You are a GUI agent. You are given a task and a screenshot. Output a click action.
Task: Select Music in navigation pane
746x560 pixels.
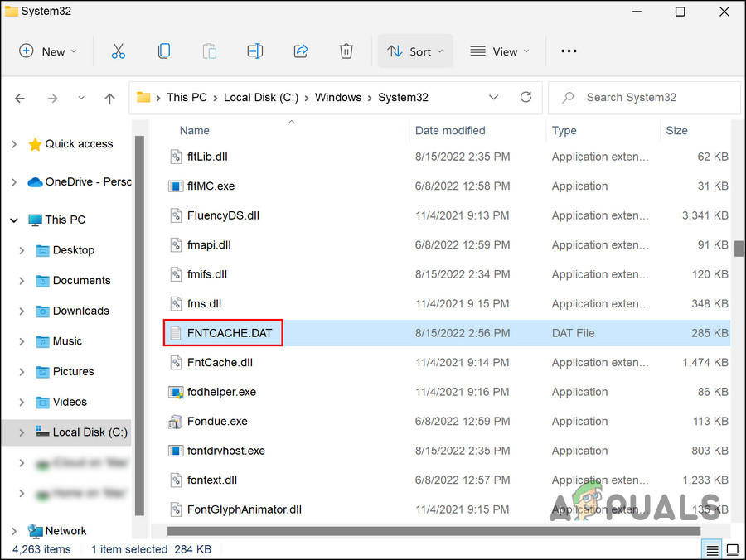click(67, 341)
